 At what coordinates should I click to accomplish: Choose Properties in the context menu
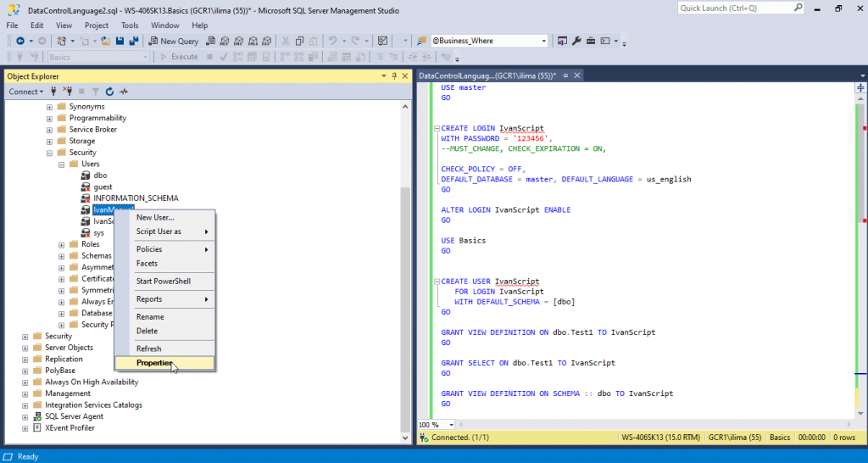click(164, 363)
